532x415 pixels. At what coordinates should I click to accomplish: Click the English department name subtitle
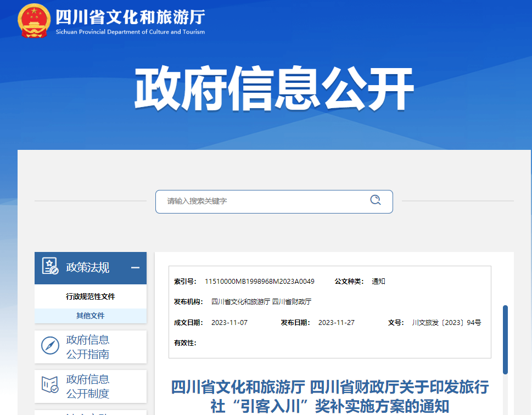130,32
